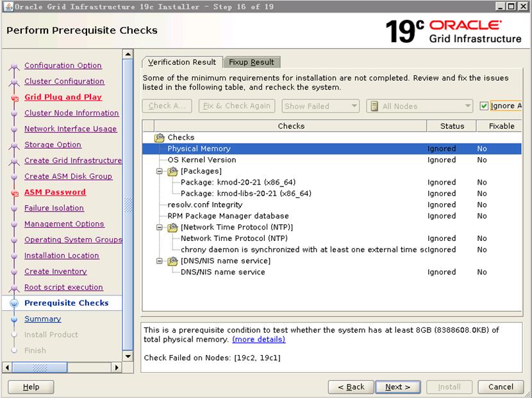
Task: Click the Checks root folder icon
Action: pos(159,137)
